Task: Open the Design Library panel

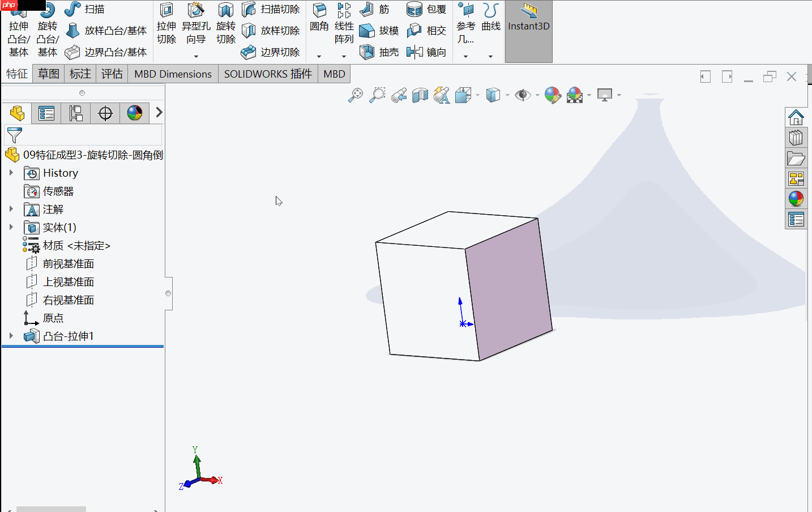Action: [796, 138]
